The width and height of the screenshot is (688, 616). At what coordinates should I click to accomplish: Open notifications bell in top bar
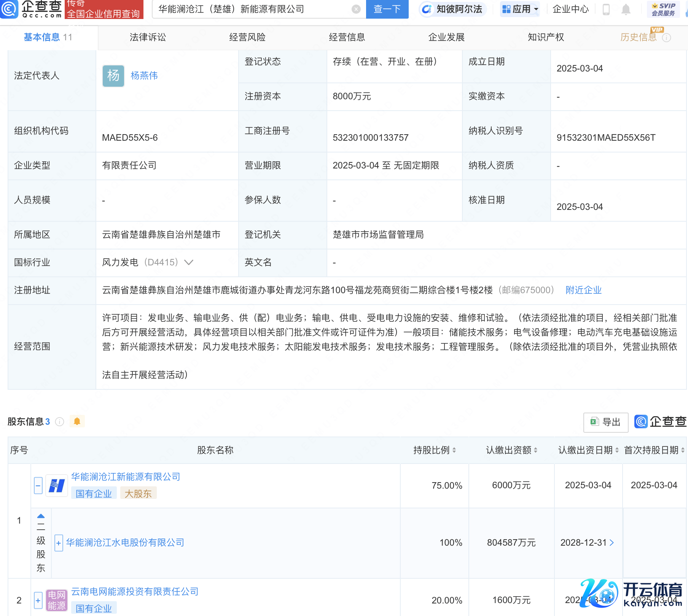click(626, 9)
